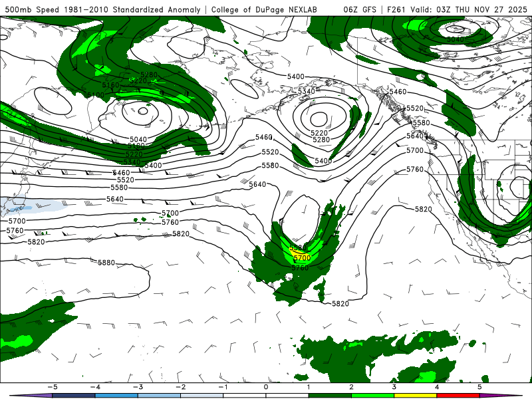The height and width of the screenshot is (399, 532).
Task: Click the 'F261 Valid: 03Z THU NOV 27 2025' text
Action: pos(457,9)
